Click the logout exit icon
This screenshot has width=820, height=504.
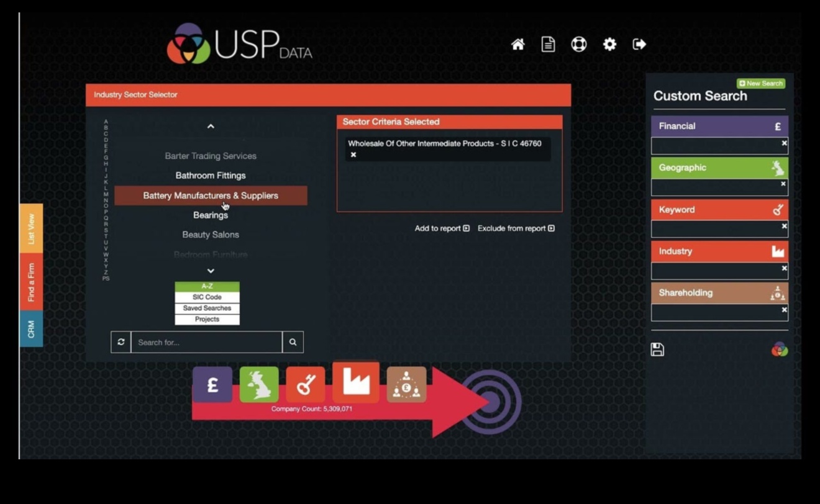639,44
